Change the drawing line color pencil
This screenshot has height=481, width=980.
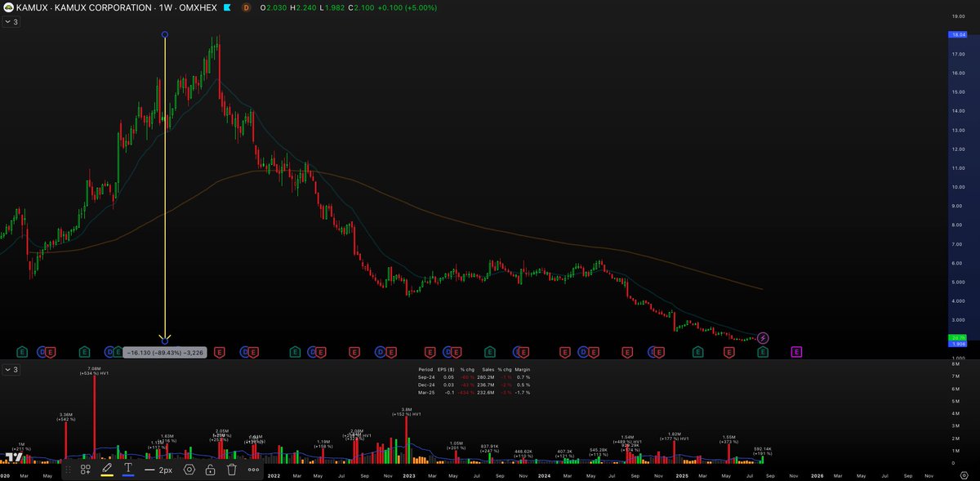[x=107, y=470]
